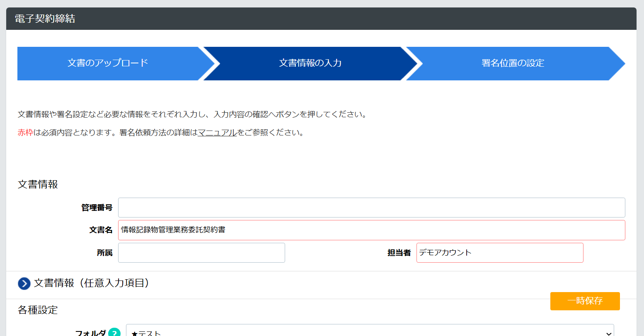644x336 pixels.
Task: Click the arrow at the folder select's right edge
Action: coord(608,333)
